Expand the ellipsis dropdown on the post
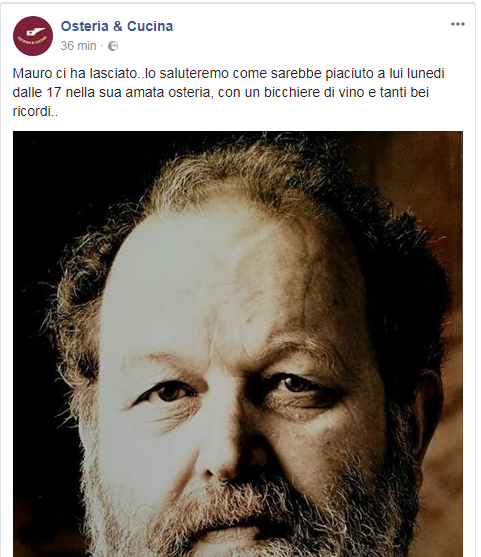 point(458,24)
